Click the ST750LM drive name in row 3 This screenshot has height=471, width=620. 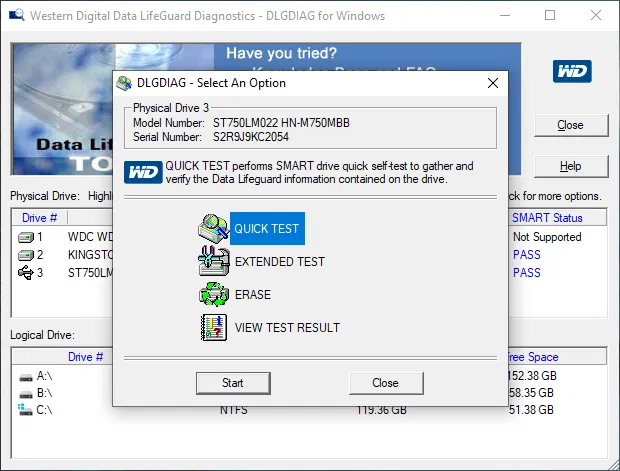[x=91, y=272]
